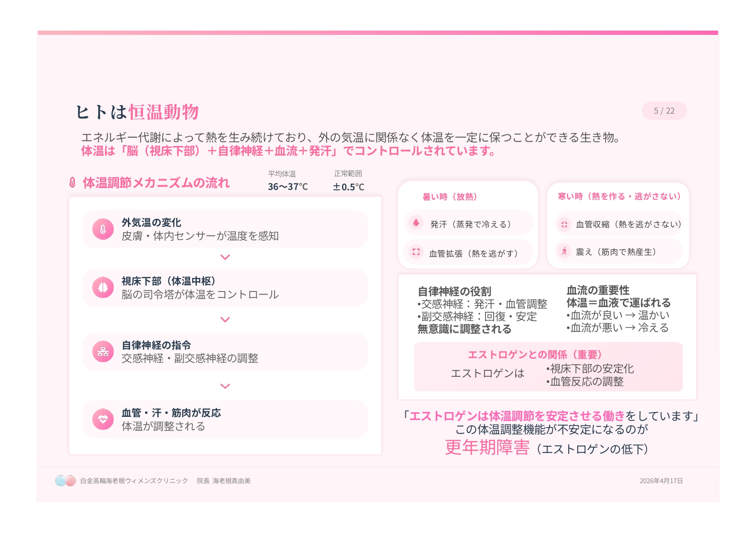The image size is (756, 534).
Task: Click the 体温調節メカニズムの流れ heading
Action: tap(156, 183)
